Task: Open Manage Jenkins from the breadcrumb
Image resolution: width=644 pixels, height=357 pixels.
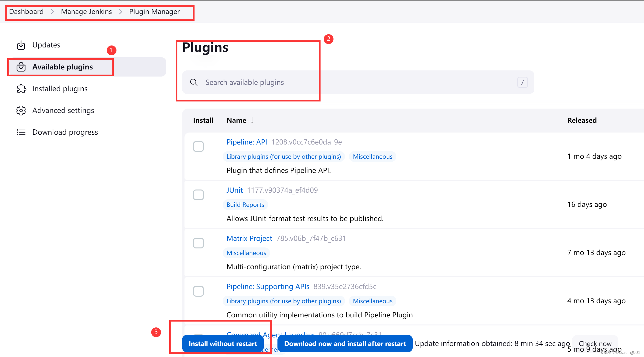Action: click(x=86, y=11)
